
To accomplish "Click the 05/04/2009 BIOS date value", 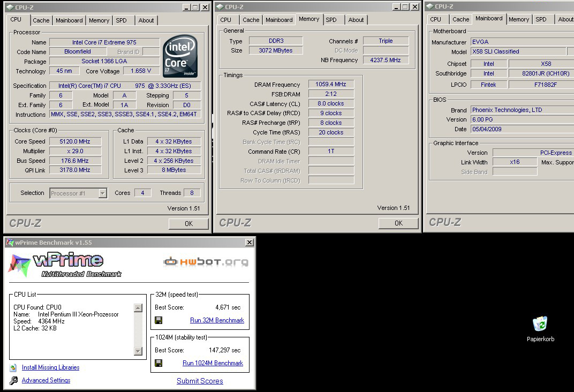I will click(x=523, y=129).
